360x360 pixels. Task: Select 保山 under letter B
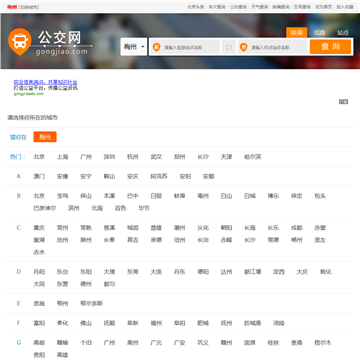(86, 196)
